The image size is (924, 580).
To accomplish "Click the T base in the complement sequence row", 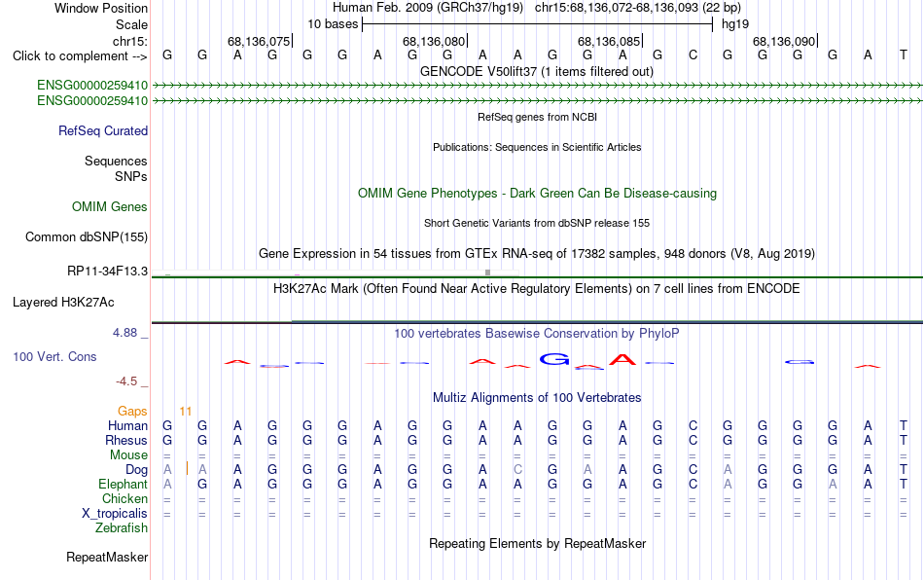I will tap(904, 54).
